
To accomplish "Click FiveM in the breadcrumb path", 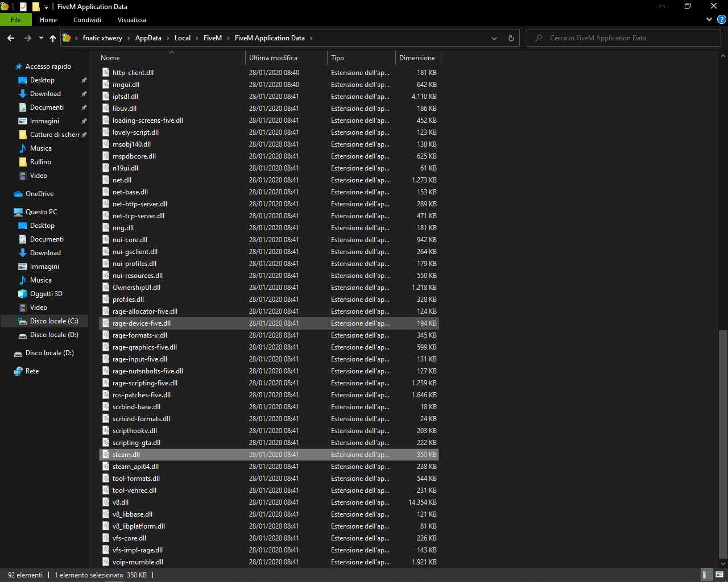I will pos(213,38).
